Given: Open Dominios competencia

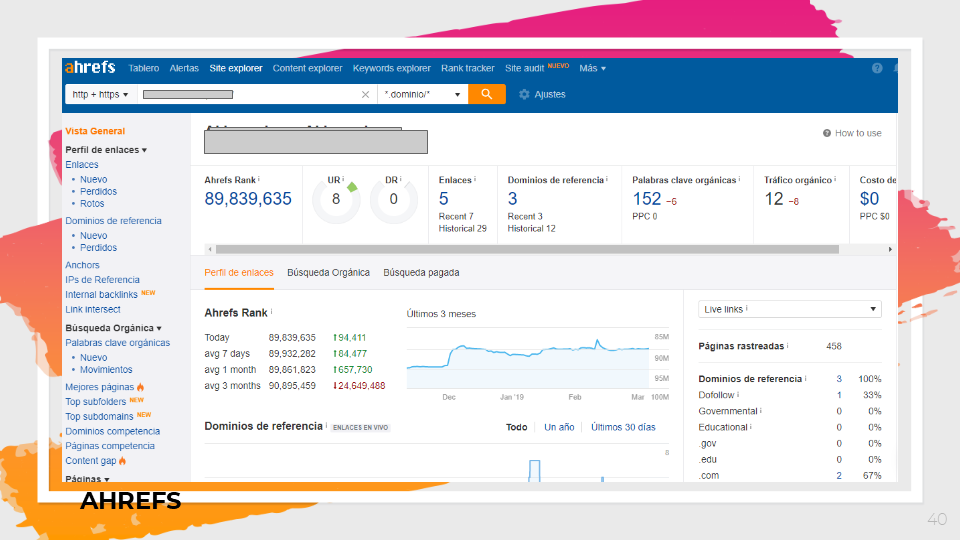Looking at the screenshot, I should pos(113,432).
